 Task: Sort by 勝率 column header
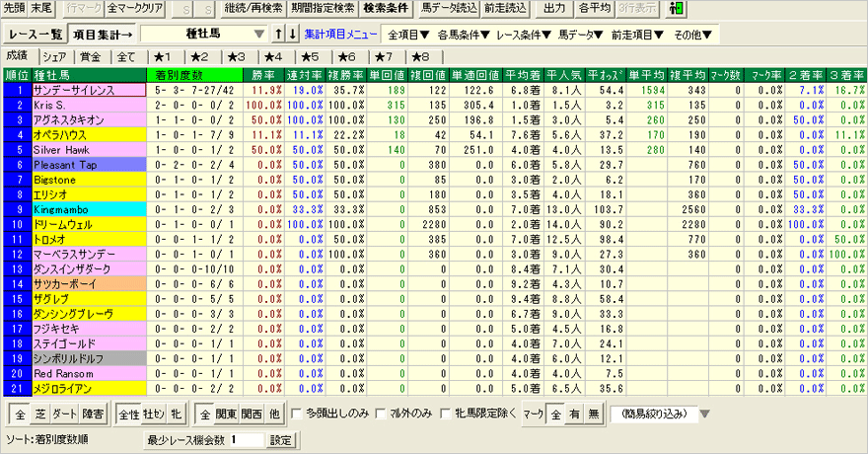coord(263,75)
